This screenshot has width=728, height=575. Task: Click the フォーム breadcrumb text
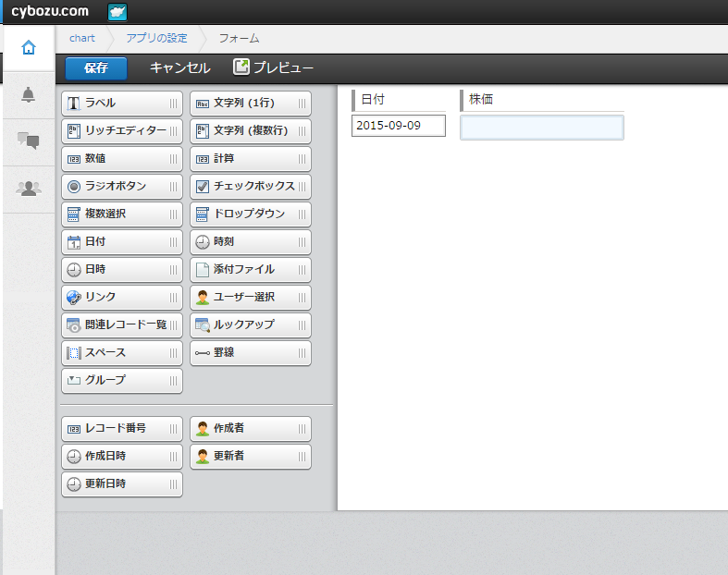(x=239, y=38)
